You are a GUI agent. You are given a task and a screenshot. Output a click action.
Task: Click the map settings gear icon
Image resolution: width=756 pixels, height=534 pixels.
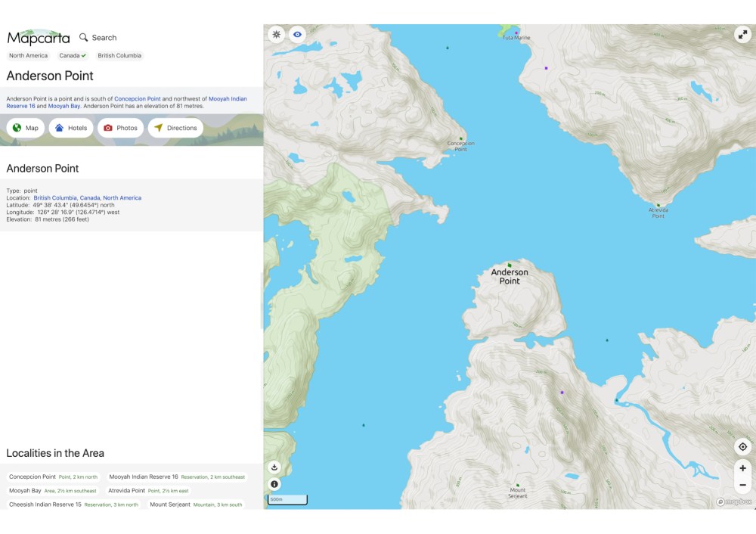[277, 35]
